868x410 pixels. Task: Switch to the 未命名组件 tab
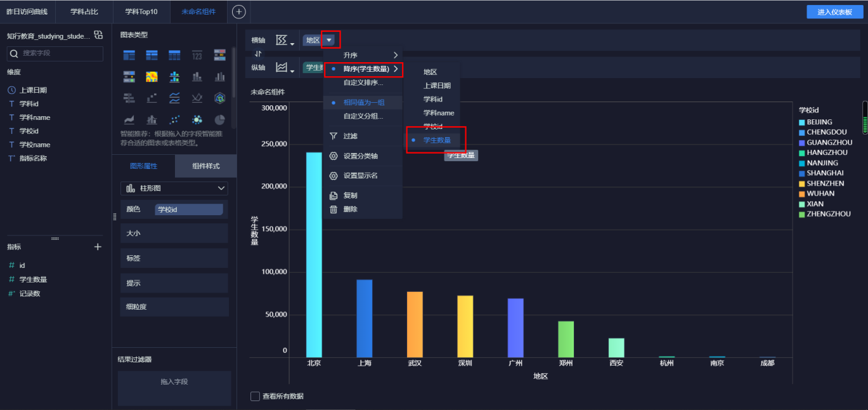[198, 11]
